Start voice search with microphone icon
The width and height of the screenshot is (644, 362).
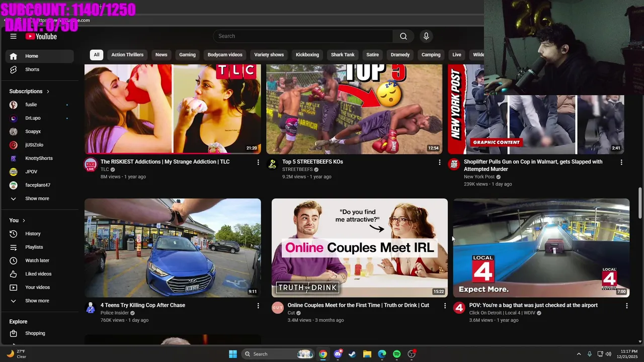coord(426,36)
